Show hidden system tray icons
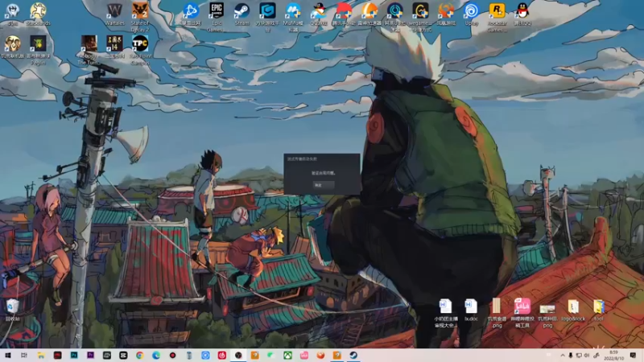The height and width of the screenshot is (362, 644). [x=562, y=355]
